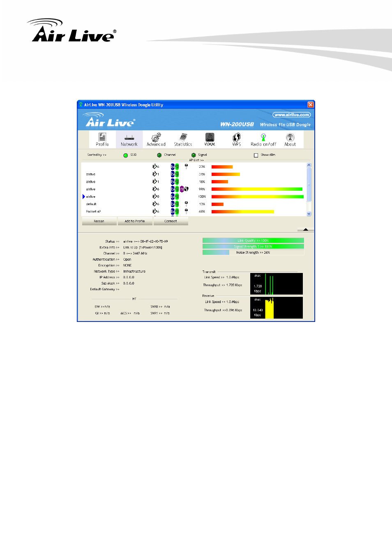Image resolution: width=392 pixels, height=555 pixels.
Task: Click the Transmit throughput graph
Action: tap(277, 284)
